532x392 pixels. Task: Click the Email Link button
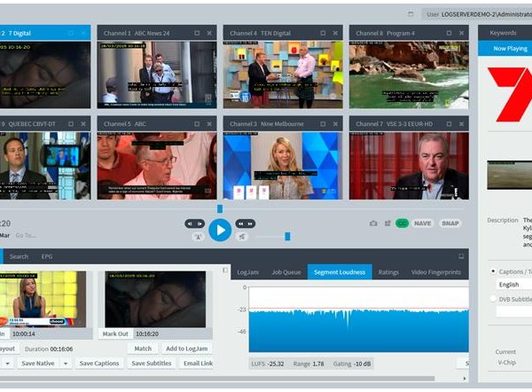click(198, 364)
